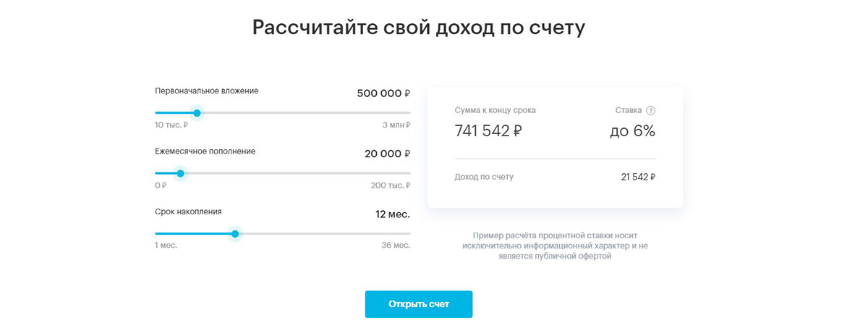868x326 pixels.
Task: Click the Первоначальное вложение slider handle
Action: 197,113
